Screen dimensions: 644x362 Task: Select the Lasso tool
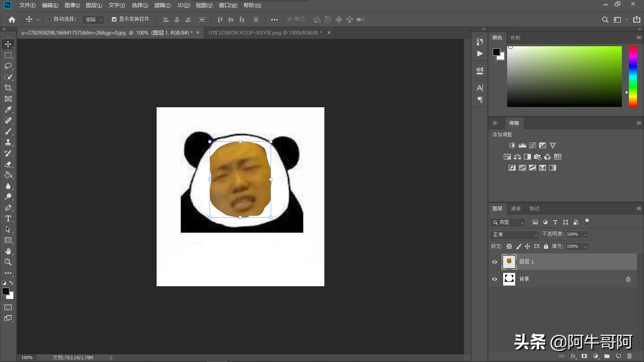click(8, 66)
